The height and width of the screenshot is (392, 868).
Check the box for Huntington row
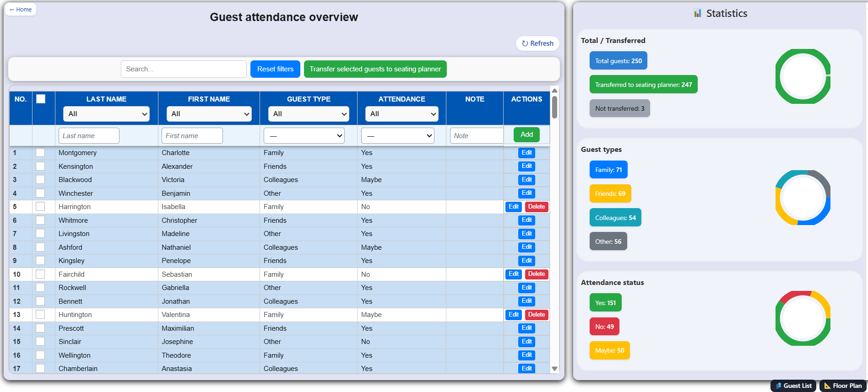[x=40, y=315]
